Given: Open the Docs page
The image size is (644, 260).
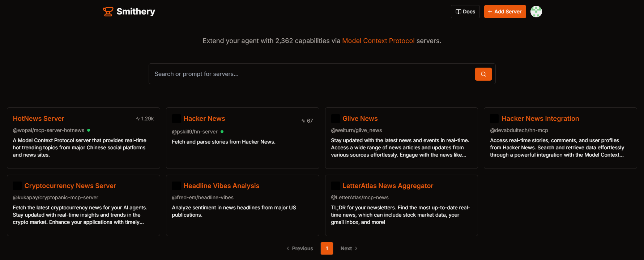Looking at the screenshot, I should [x=465, y=12].
